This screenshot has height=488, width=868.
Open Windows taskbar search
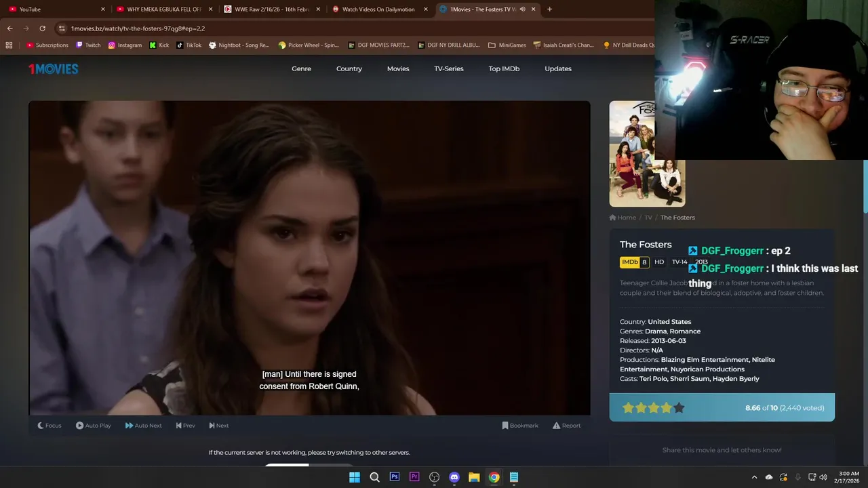[374, 477]
